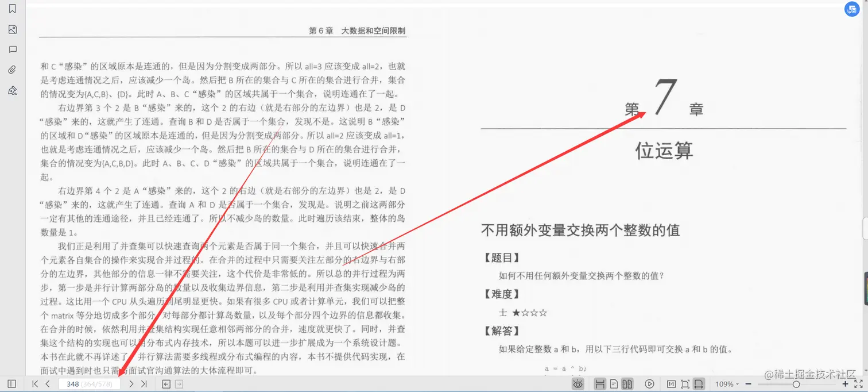Image resolution: width=868 pixels, height=392 pixels.
Task: Switch to two-page spread layout
Action: point(627,383)
